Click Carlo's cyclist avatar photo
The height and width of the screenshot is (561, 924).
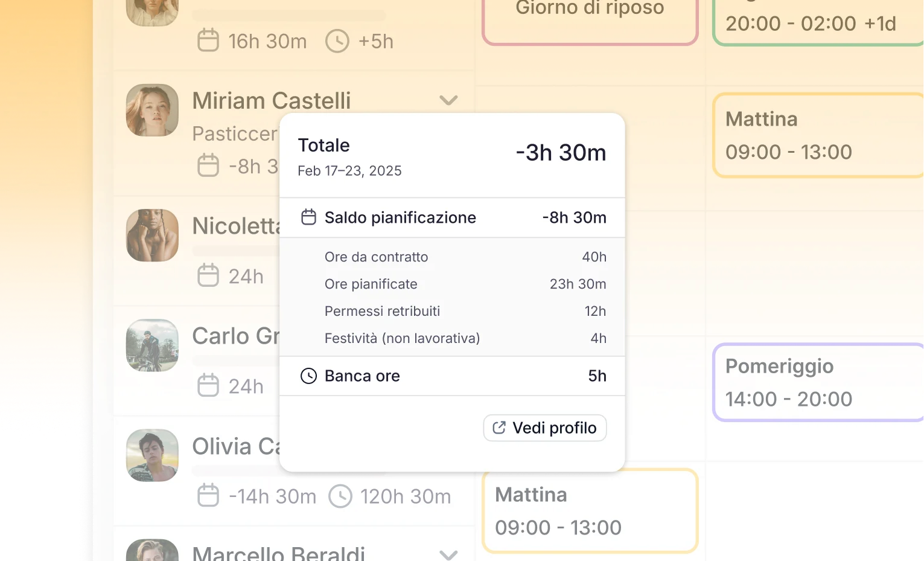(x=152, y=345)
